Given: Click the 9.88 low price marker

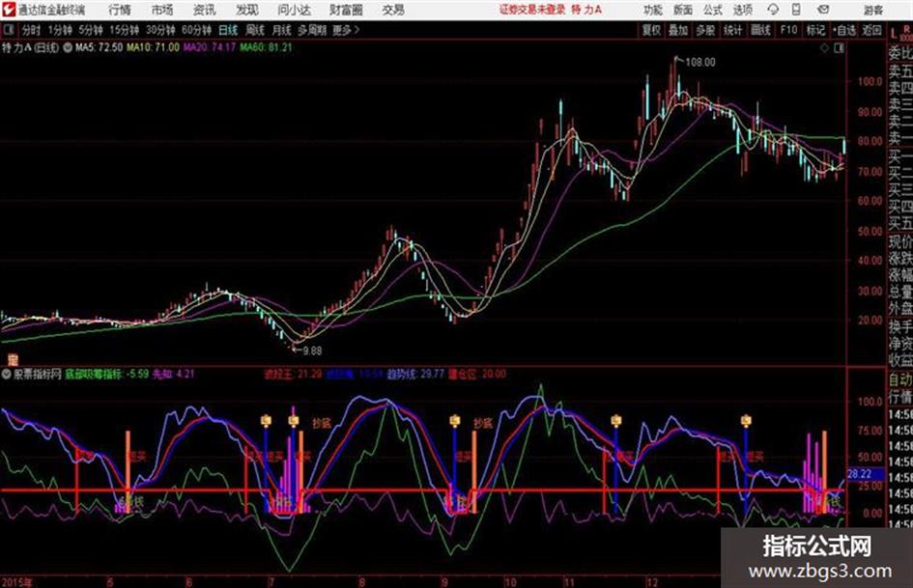Looking at the screenshot, I should pos(312,350).
